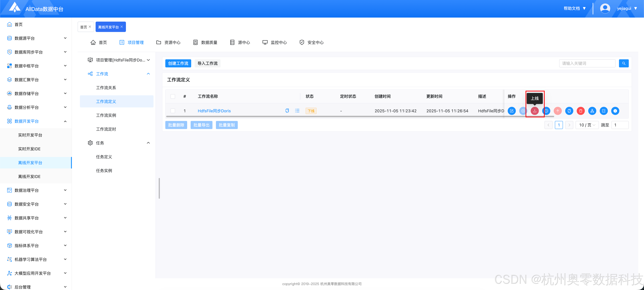The height and width of the screenshot is (290, 644).
Task: Click the workflow tree structure icon
Action: tap(592, 111)
